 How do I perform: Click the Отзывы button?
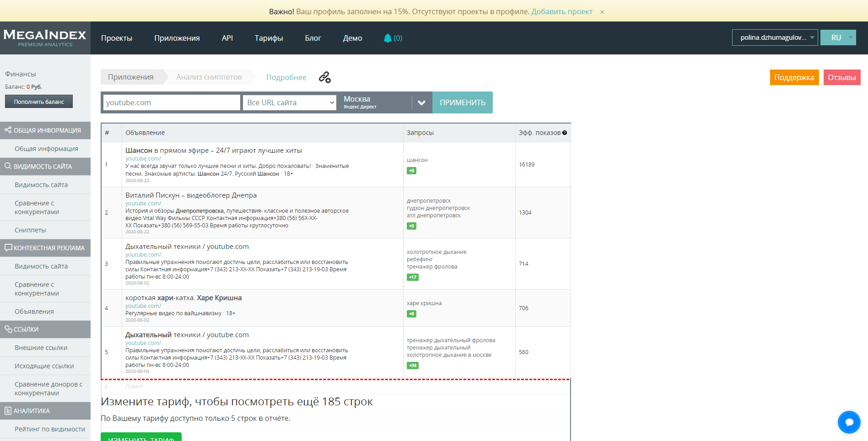(842, 77)
